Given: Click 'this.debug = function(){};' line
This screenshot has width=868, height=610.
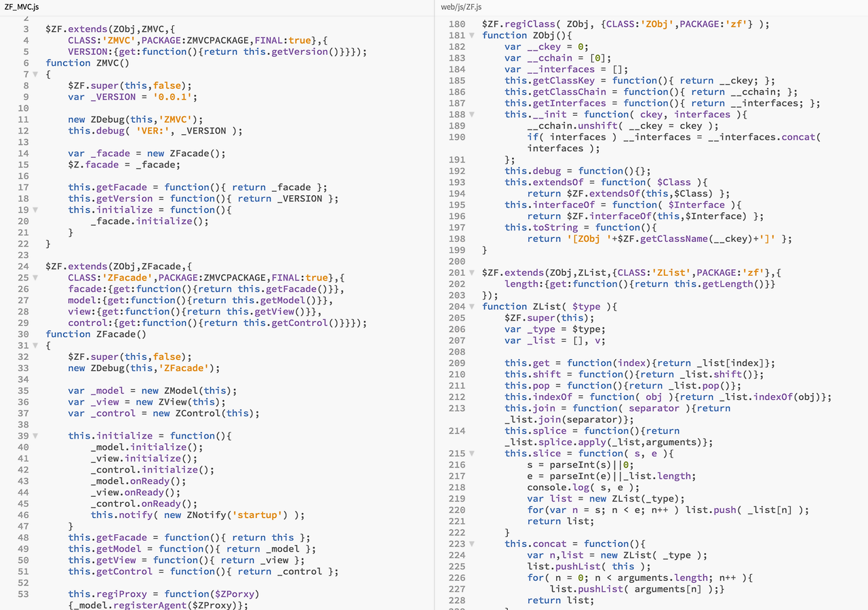Looking at the screenshot, I should click(578, 171).
